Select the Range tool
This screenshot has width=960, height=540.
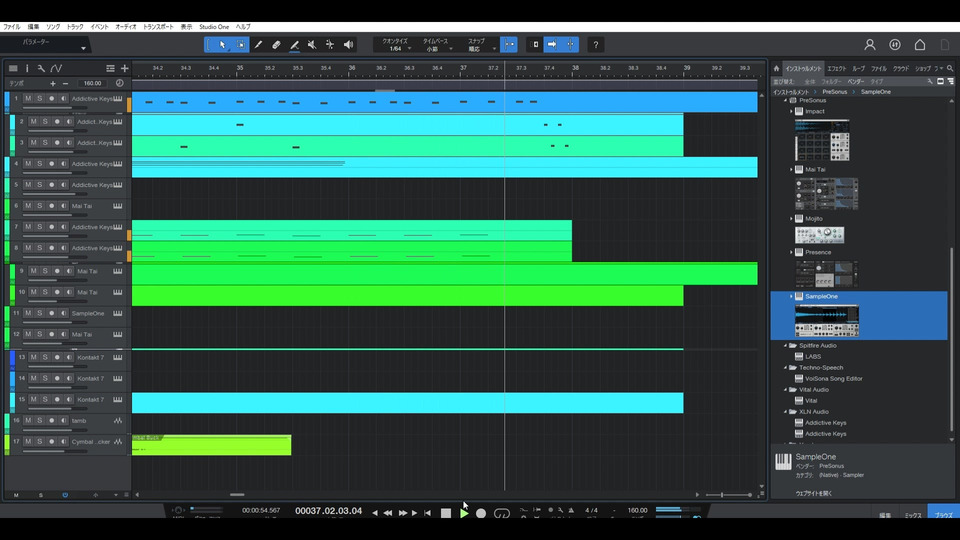(x=241, y=45)
